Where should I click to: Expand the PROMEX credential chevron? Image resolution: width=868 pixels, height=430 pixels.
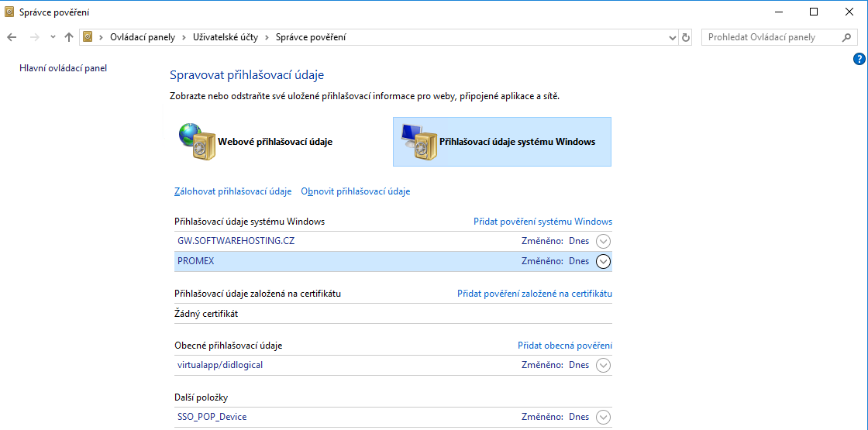click(603, 261)
